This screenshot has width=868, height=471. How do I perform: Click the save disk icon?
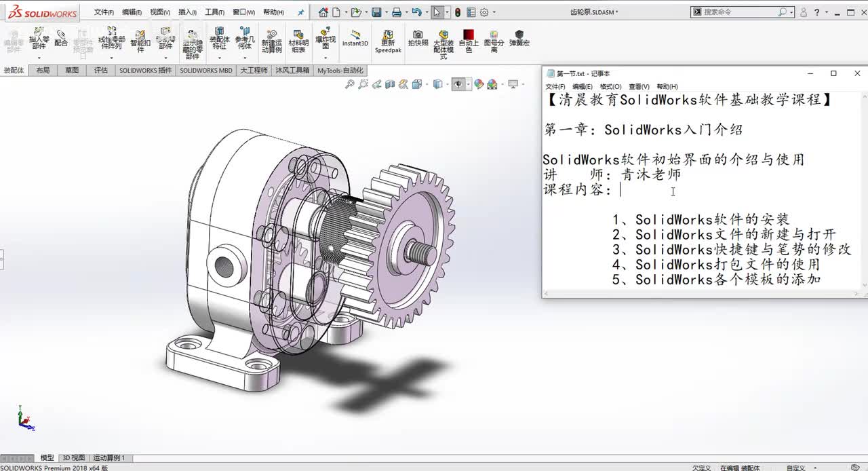tap(376, 12)
